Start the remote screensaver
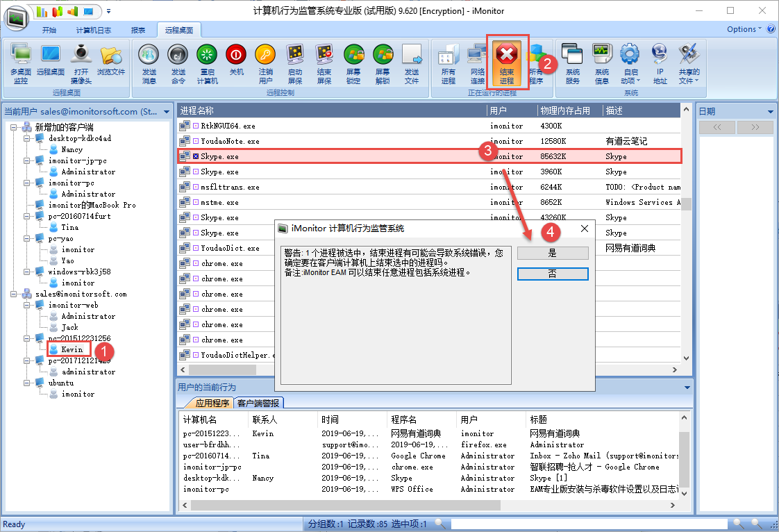The height and width of the screenshot is (532, 779). coord(294,64)
